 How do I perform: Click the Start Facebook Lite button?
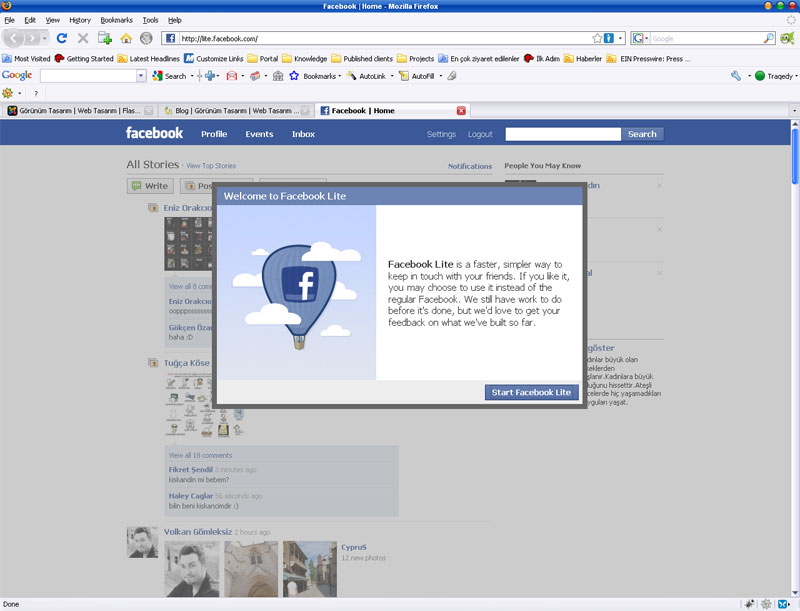531,392
